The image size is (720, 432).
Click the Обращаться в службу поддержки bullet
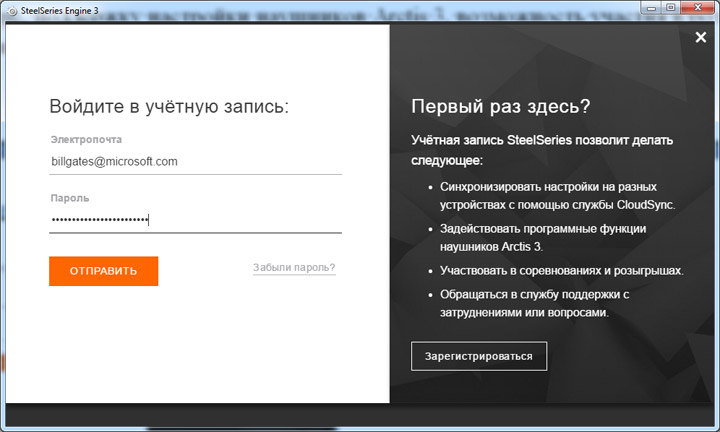click(x=534, y=303)
